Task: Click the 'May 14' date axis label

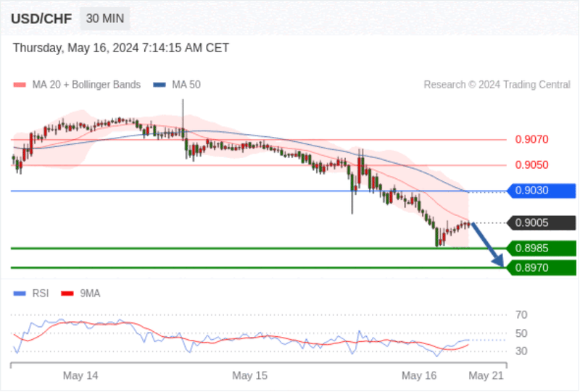Action: click(x=80, y=376)
